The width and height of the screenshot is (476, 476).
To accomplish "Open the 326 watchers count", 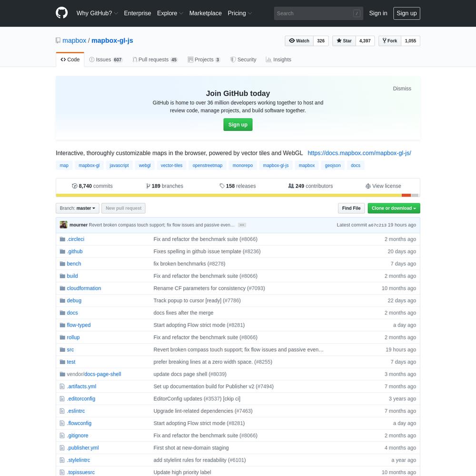I will pyautogui.click(x=321, y=40).
